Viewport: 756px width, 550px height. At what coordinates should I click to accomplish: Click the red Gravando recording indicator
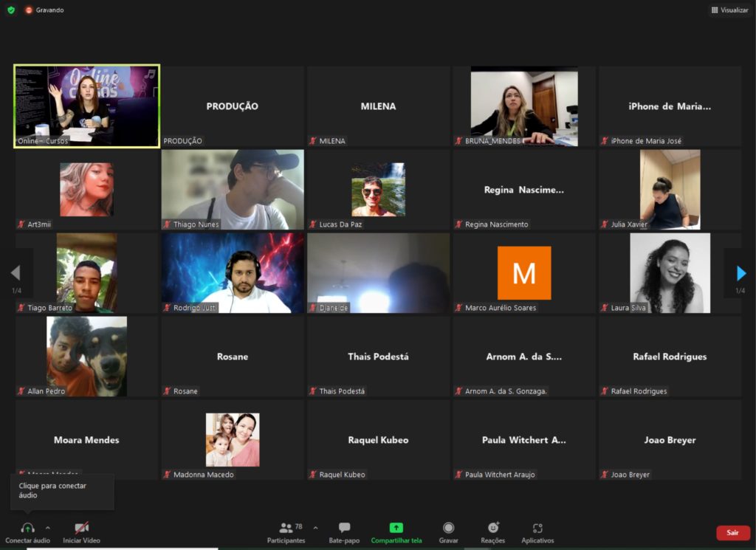tap(30, 10)
